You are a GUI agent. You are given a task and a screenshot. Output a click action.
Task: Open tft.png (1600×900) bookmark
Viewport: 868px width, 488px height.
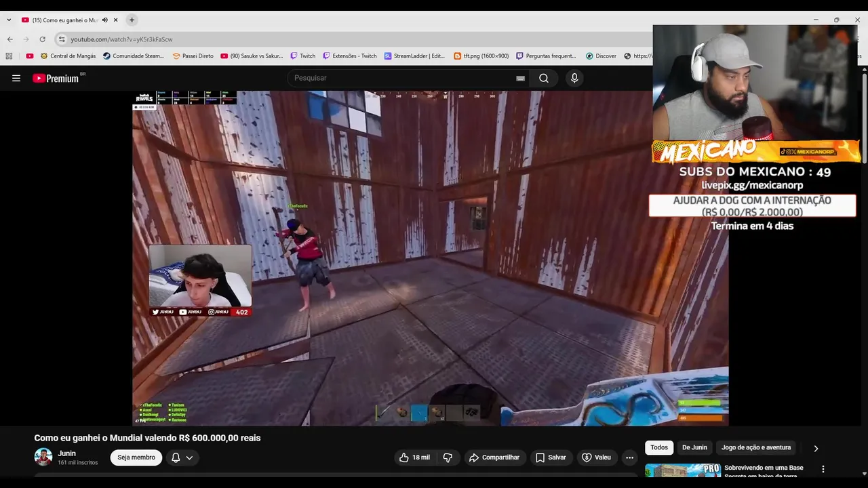click(481, 56)
